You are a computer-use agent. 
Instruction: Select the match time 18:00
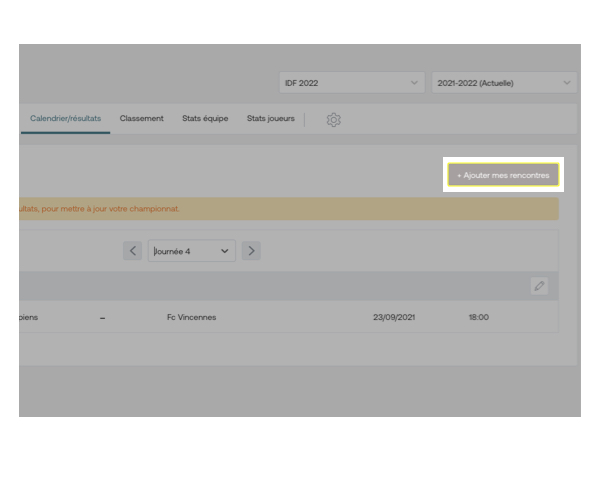[x=478, y=317]
